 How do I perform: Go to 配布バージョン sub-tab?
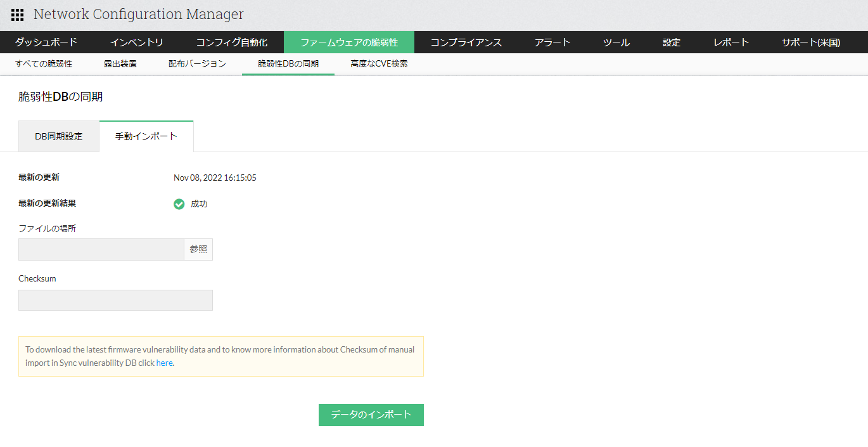tap(197, 64)
